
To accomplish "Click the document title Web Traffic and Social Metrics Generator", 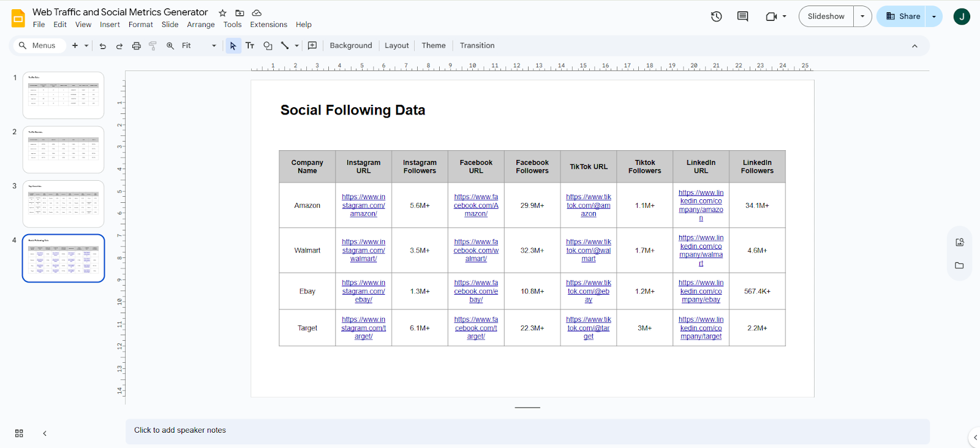I will point(120,12).
